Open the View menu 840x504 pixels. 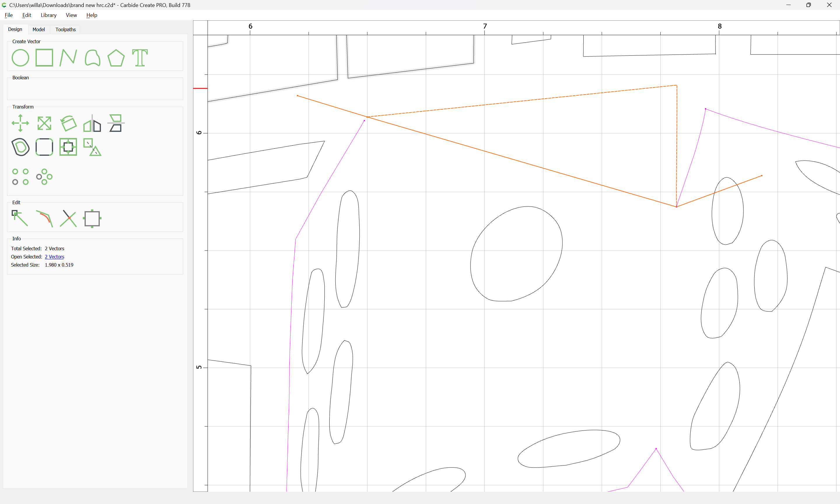point(71,15)
